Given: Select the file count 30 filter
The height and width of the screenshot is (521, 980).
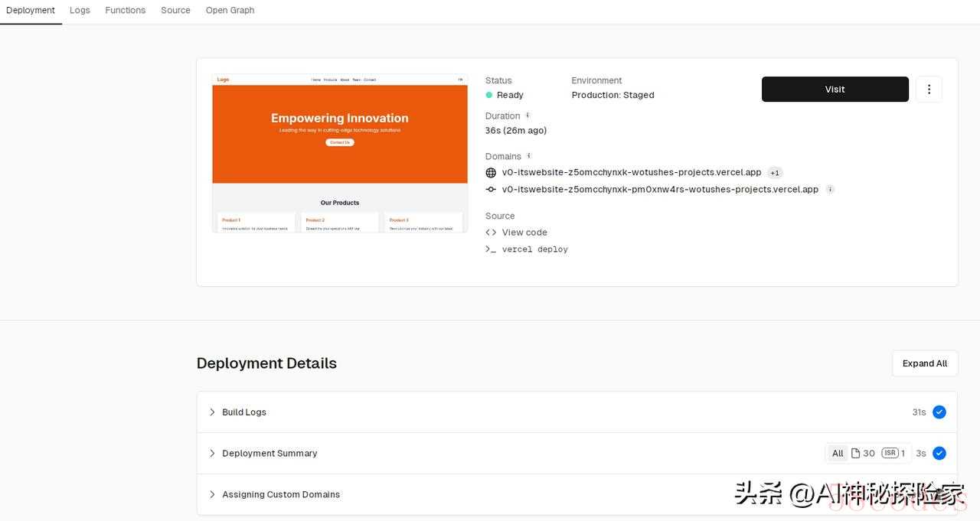Looking at the screenshot, I should click(863, 454).
